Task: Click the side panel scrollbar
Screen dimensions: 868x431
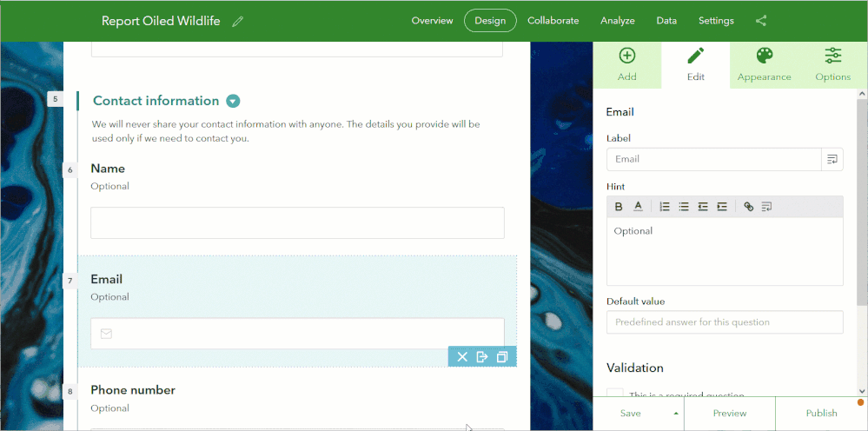Action: point(862,202)
